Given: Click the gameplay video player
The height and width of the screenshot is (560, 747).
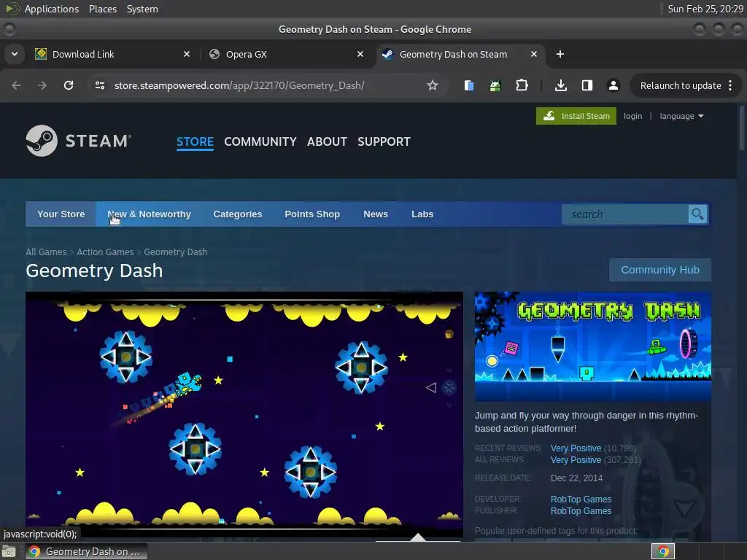Looking at the screenshot, I should (x=244, y=414).
